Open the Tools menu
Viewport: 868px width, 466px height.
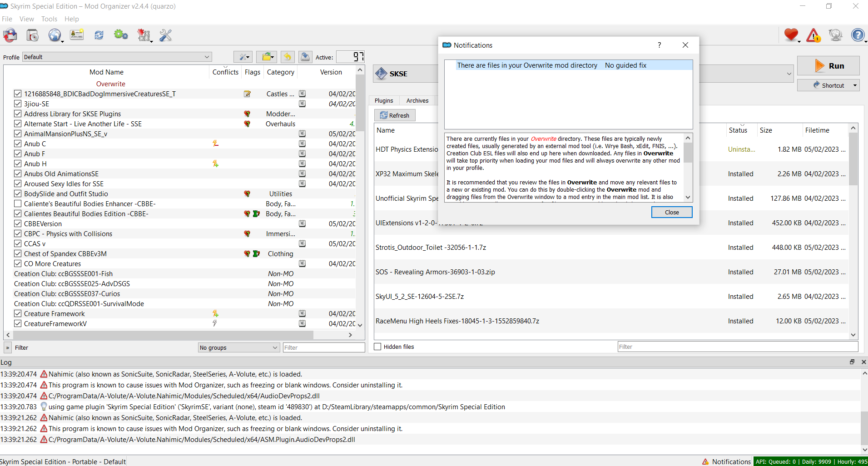click(50, 19)
